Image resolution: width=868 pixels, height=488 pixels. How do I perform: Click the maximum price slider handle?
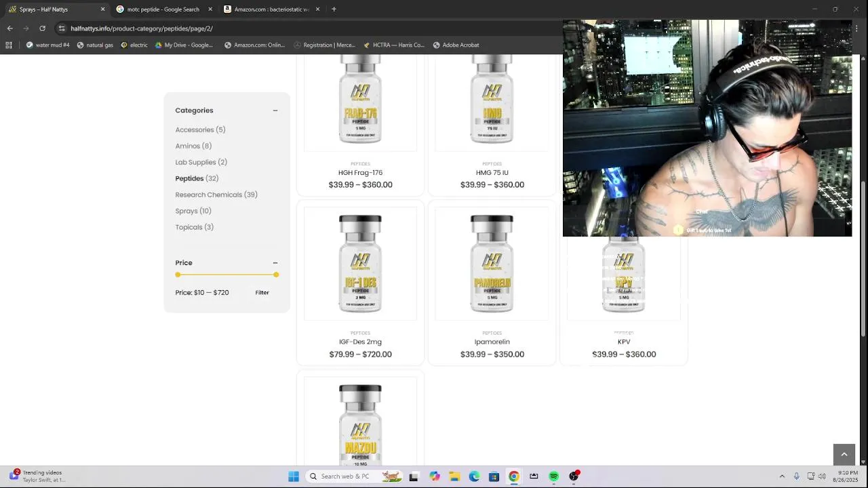click(x=276, y=275)
